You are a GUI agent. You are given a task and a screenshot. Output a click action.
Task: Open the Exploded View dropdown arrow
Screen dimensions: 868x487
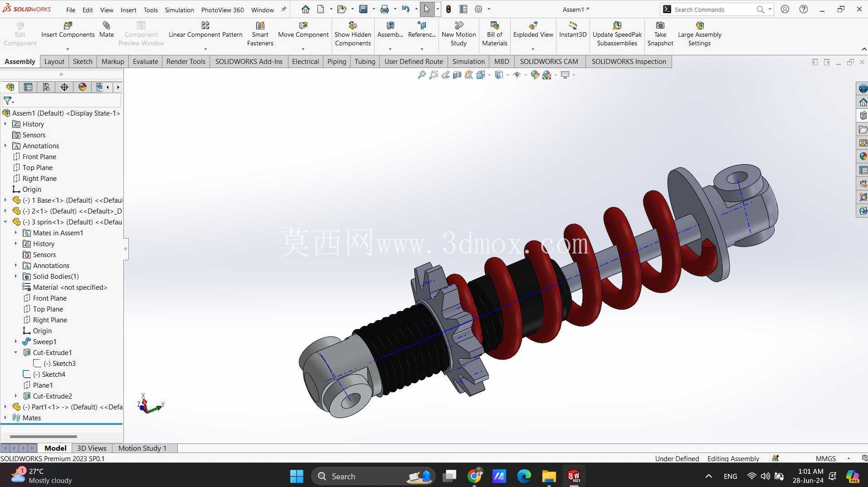pyautogui.click(x=533, y=49)
